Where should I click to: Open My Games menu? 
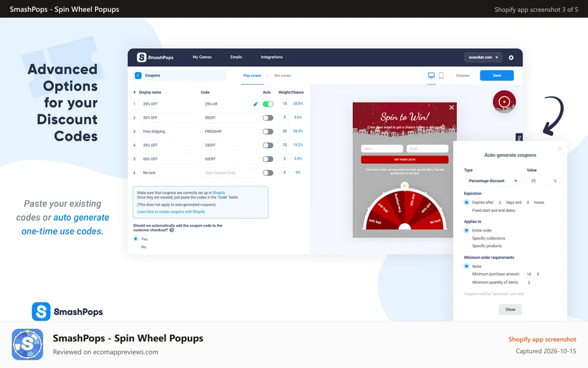[202, 57]
